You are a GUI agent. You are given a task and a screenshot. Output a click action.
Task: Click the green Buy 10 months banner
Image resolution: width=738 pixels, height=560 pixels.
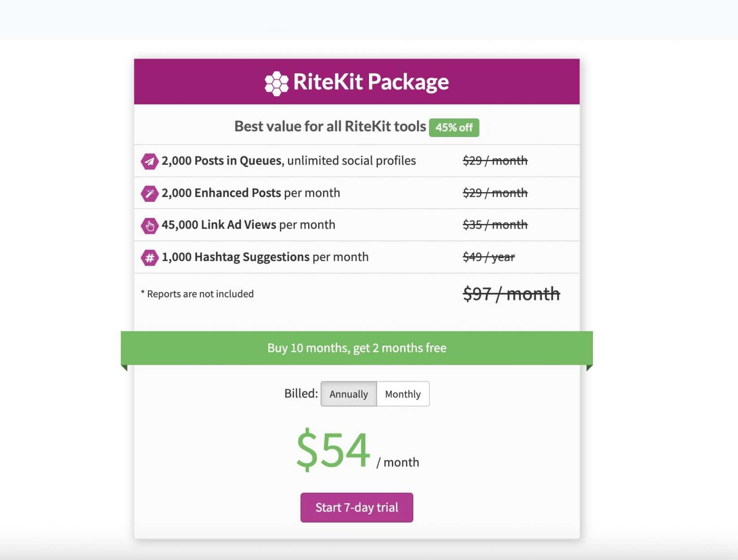point(356,348)
